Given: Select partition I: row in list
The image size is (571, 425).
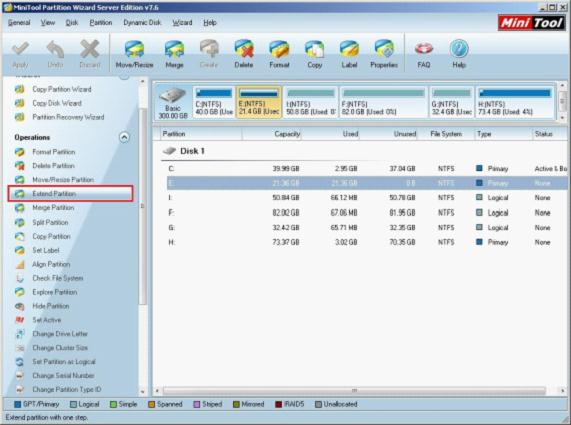Looking at the screenshot, I should coord(367,197).
